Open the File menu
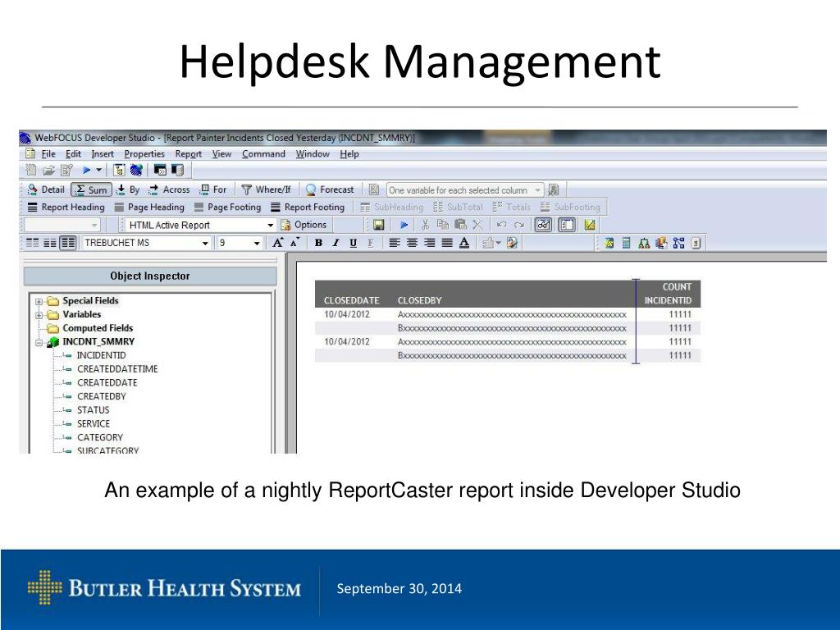 (x=48, y=153)
